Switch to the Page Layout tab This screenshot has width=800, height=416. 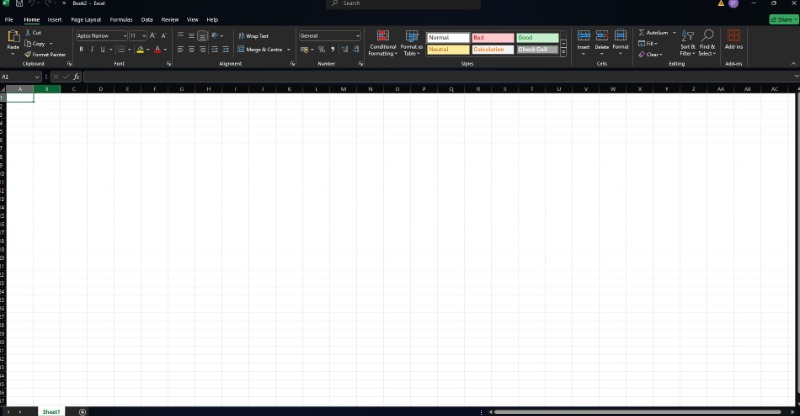86,19
